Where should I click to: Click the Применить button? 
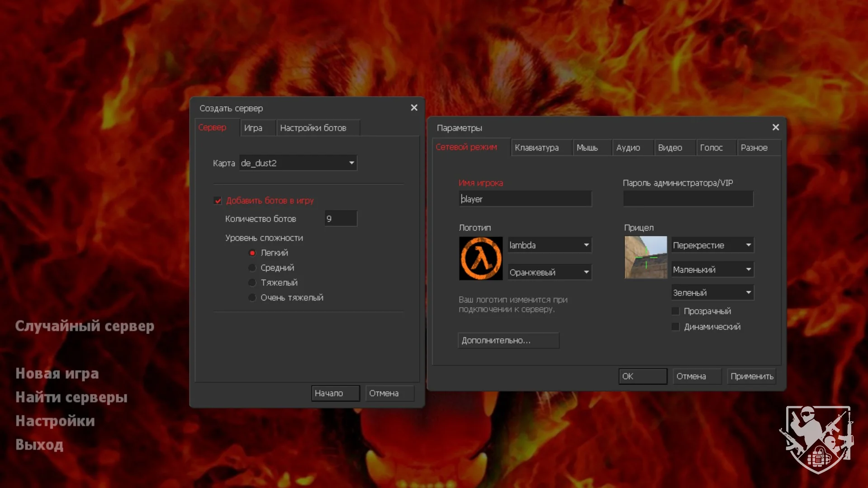[x=751, y=376]
